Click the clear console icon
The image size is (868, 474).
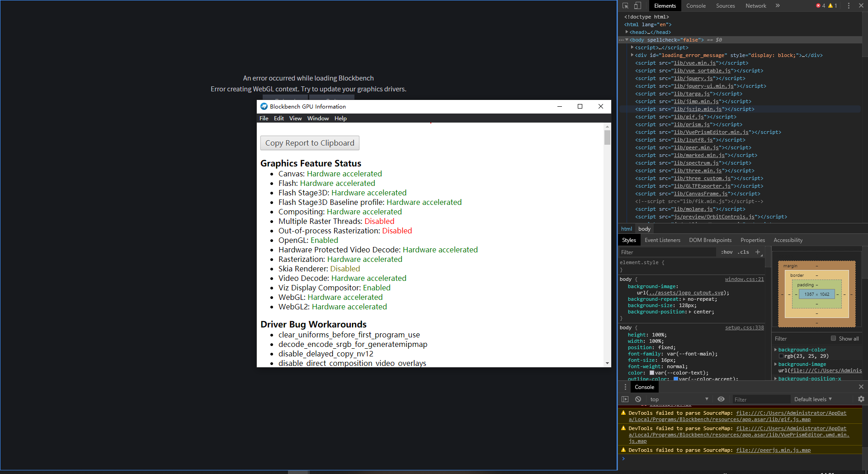[638, 399]
